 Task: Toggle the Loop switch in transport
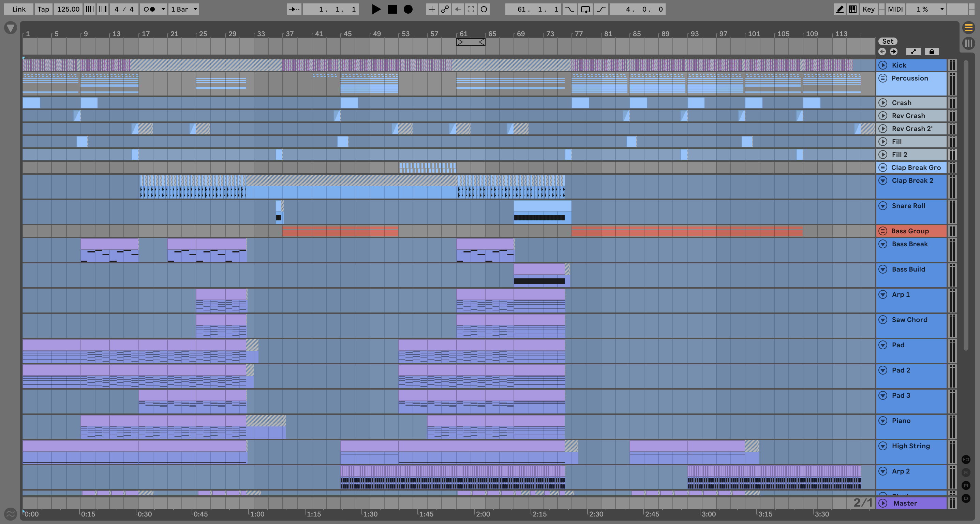[585, 9]
